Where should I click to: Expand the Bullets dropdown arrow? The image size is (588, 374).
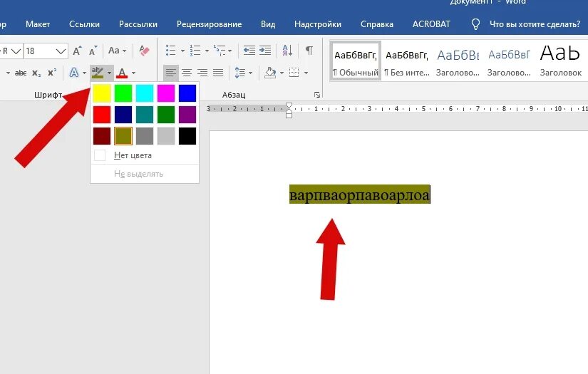(x=182, y=51)
